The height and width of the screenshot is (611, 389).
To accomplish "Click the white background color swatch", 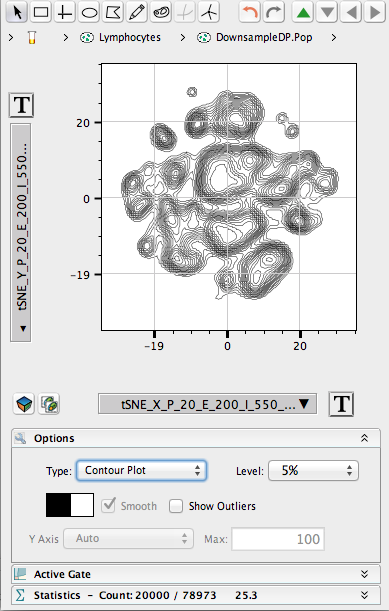I will point(82,505).
